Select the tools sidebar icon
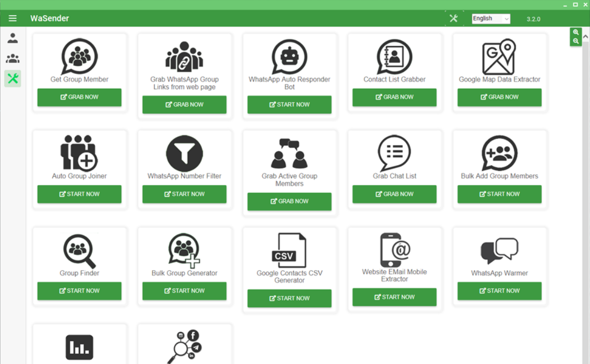The width and height of the screenshot is (590, 364). pos(13,78)
